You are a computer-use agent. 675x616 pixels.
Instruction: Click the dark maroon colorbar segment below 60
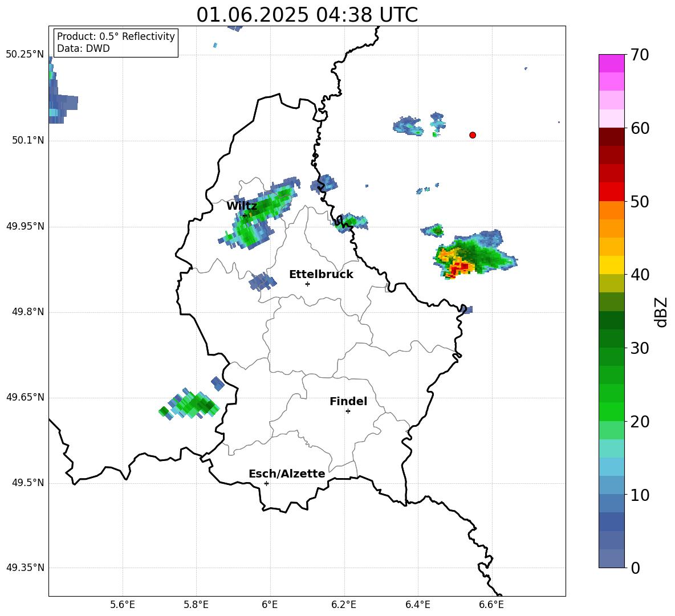pyautogui.click(x=612, y=137)
